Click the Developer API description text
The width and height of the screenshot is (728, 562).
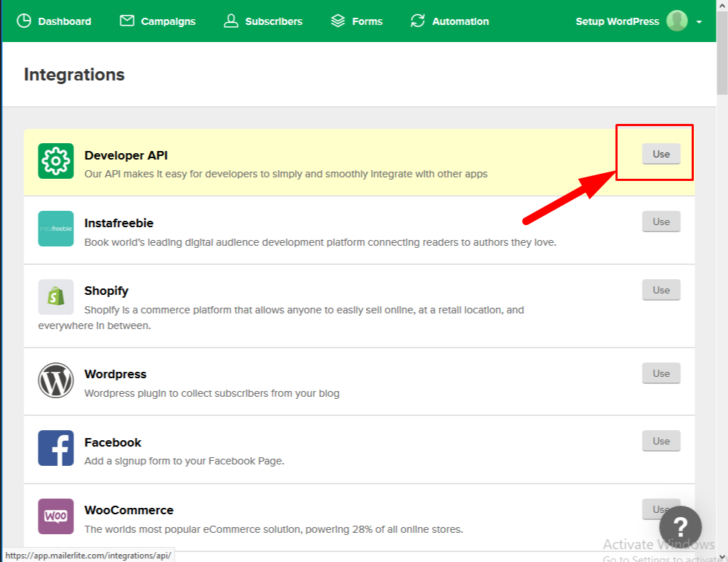[286, 174]
